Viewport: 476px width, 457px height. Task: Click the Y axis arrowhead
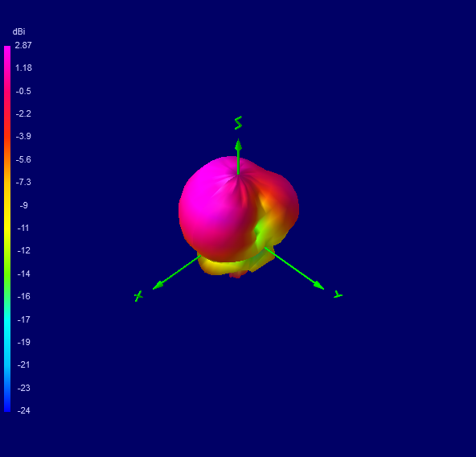tap(318, 286)
